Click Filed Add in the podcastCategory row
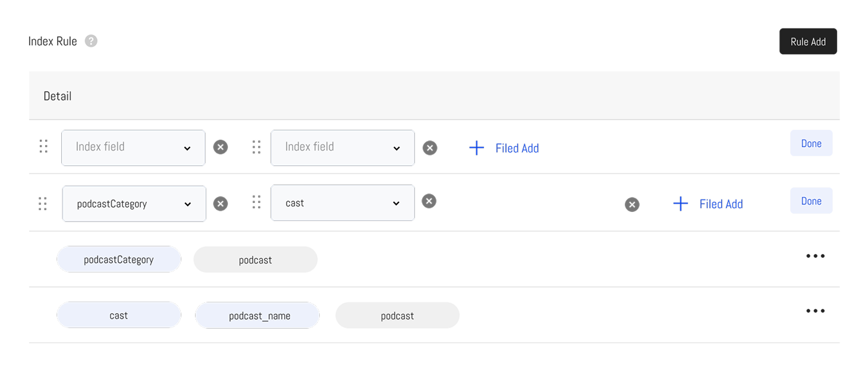 tap(708, 204)
